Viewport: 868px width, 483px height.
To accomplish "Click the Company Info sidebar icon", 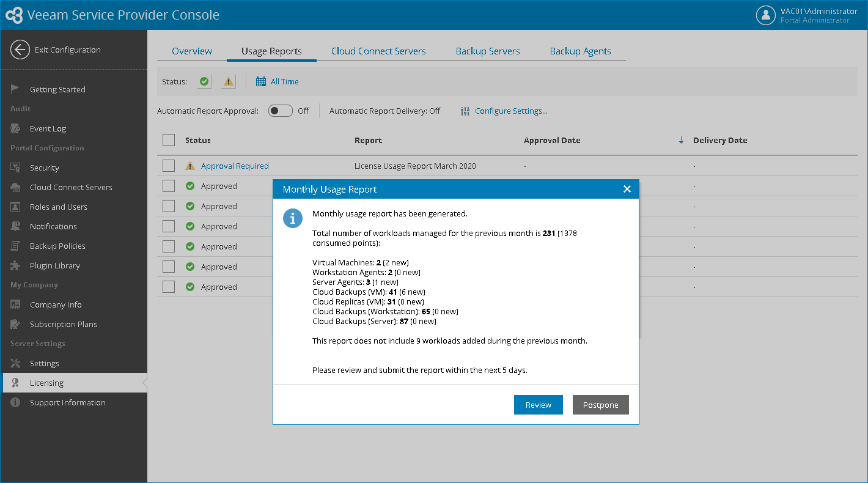I will pyautogui.click(x=16, y=304).
